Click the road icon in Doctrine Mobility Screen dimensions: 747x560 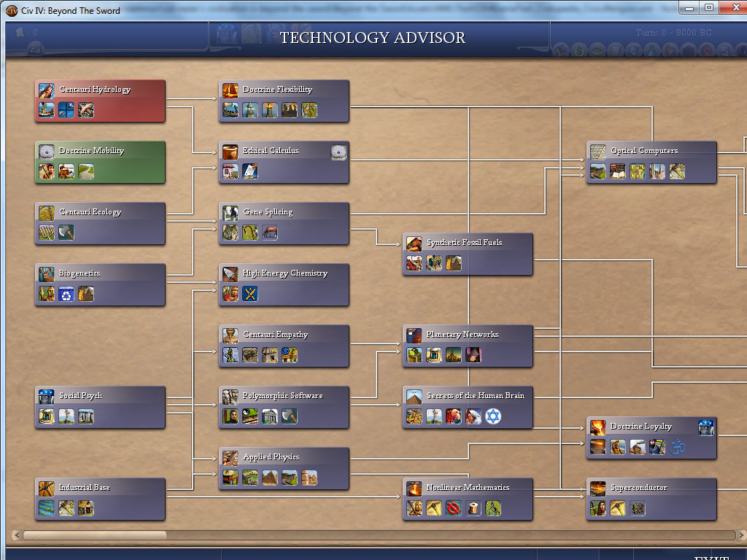point(86,171)
